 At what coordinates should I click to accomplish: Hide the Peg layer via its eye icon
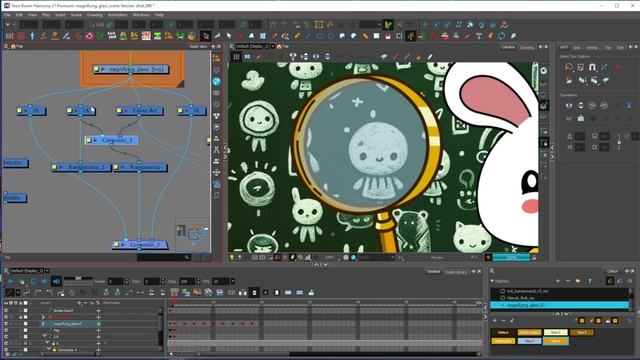(6, 330)
